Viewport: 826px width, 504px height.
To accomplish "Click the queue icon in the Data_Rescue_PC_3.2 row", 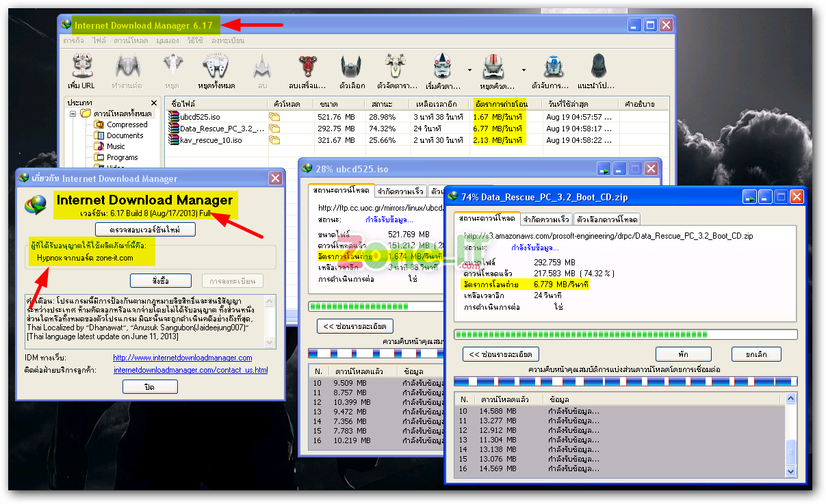I will pyautogui.click(x=274, y=129).
